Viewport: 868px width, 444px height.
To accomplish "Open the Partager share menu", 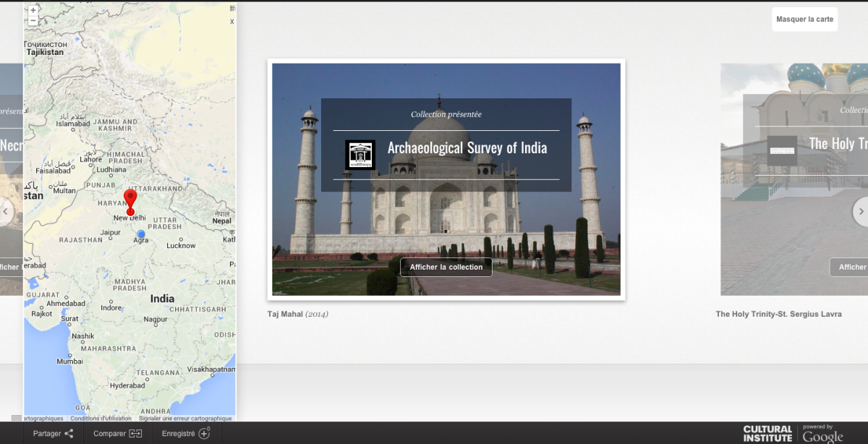I will [54, 433].
